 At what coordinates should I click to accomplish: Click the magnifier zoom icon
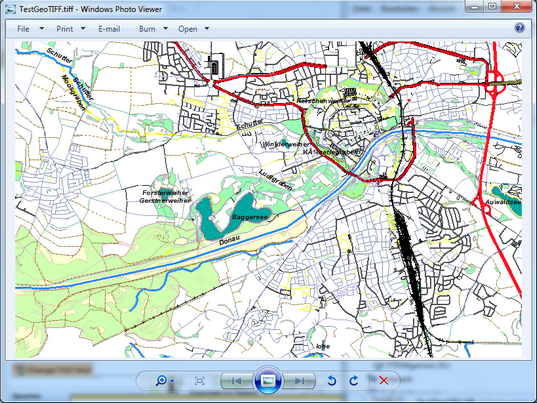161,380
